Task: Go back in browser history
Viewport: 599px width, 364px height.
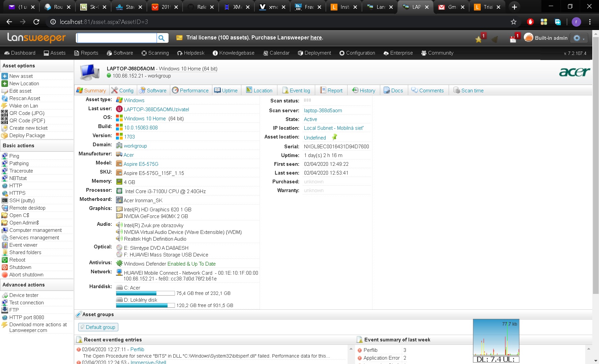Action: (x=9, y=22)
